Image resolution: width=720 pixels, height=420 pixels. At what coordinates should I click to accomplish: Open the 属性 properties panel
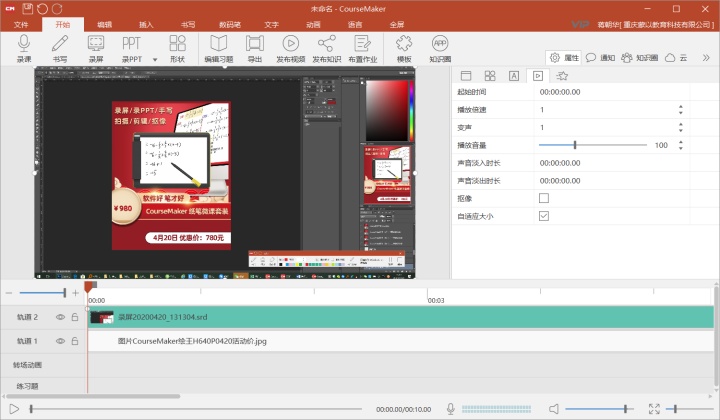pyautogui.click(x=564, y=58)
